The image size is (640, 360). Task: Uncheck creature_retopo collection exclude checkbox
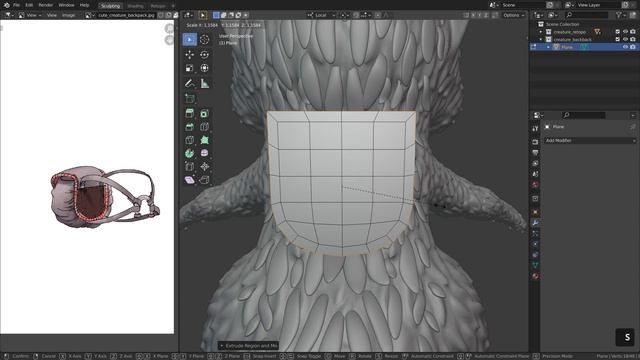(618, 32)
